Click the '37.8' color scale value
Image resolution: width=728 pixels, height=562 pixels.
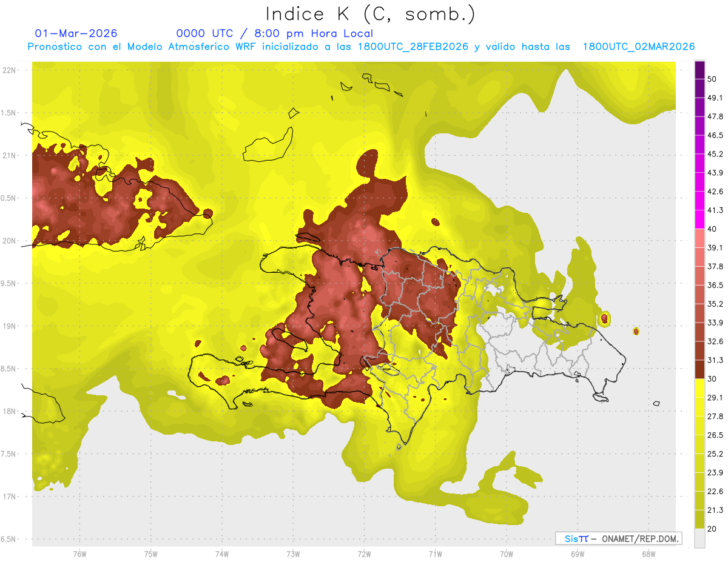[715, 267]
